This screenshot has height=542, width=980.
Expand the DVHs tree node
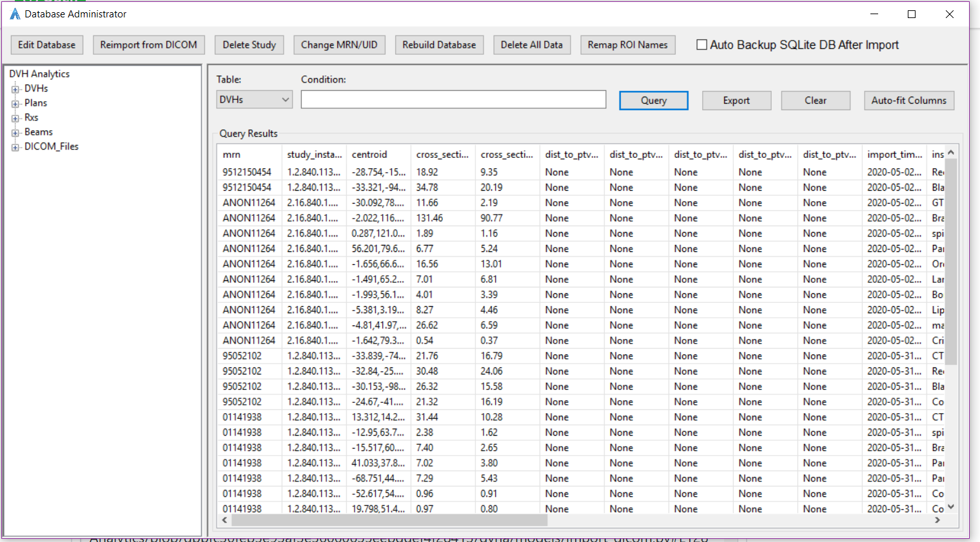[x=14, y=88]
